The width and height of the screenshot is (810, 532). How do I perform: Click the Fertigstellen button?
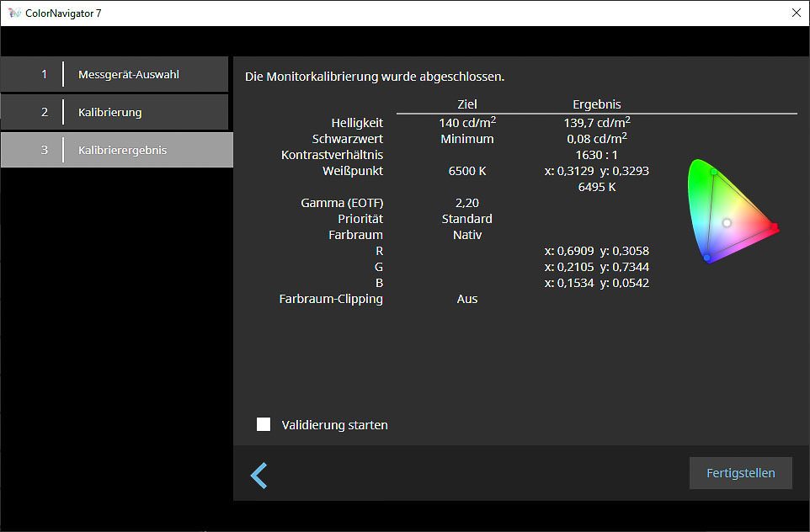[740, 473]
